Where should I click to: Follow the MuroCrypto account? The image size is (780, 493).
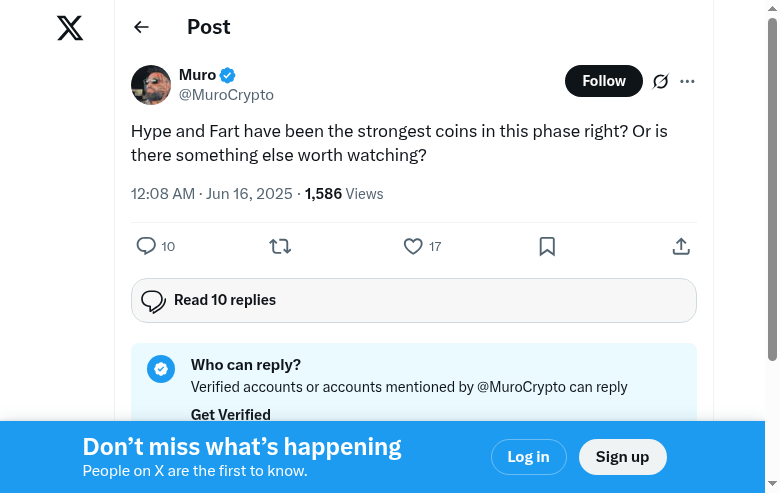pos(603,81)
